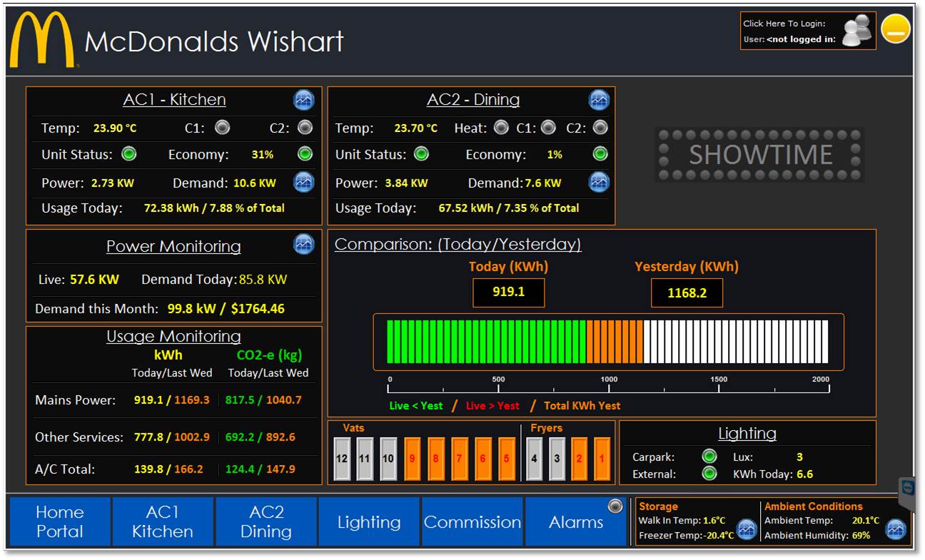Click Carpark lighting green indicator
This screenshot has height=560, width=925.
point(709,457)
